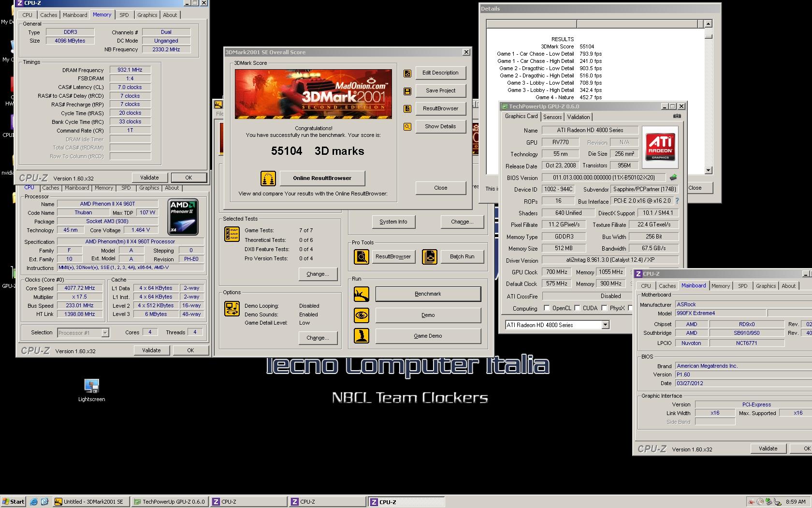Click the taskbar clock showing 8:59 AM
This screenshot has height=508, width=812.
point(796,502)
